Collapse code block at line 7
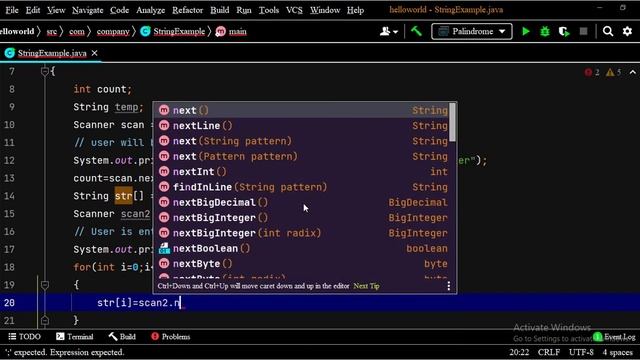The width and height of the screenshot is (640, 360). click(x=45, y=71)
